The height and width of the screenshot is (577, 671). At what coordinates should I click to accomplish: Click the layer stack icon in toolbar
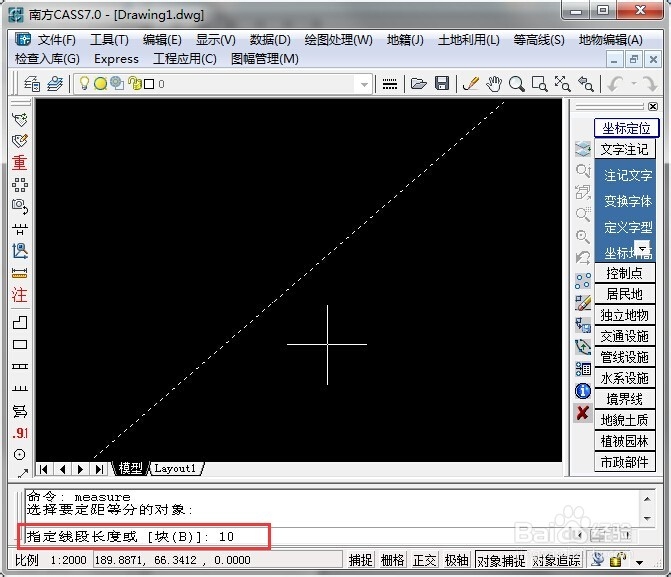(x=55, y=83)
